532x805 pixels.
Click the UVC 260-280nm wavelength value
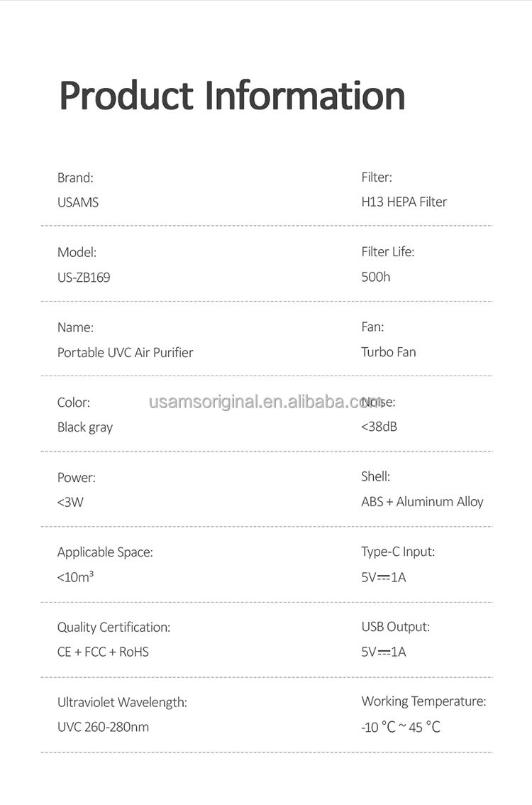tap(103, 727)
